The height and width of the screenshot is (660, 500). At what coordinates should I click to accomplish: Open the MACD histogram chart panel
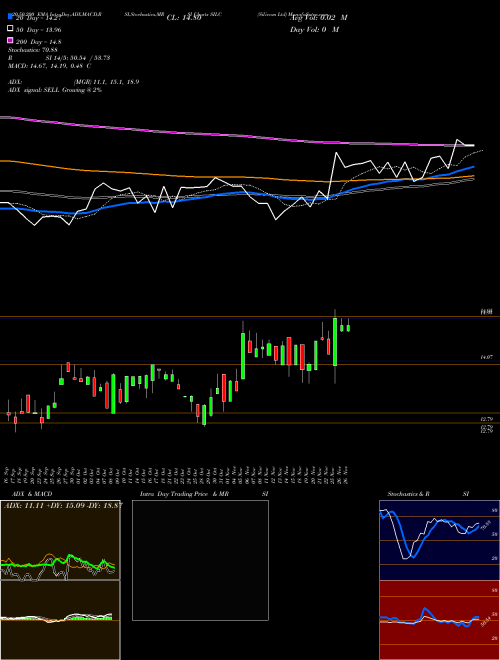60,620
